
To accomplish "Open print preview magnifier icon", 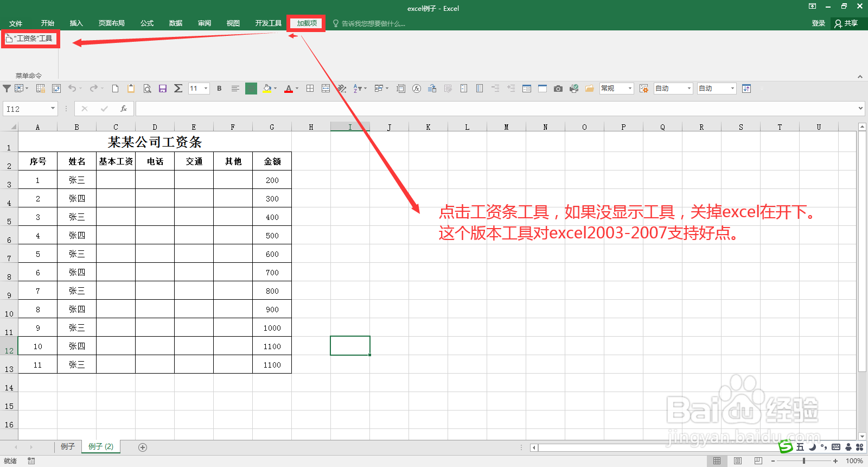I will (x=147, y=89).
